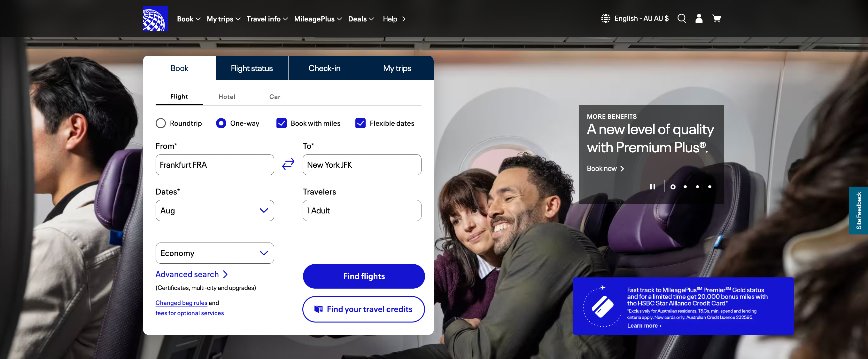This screenshot has width=868, height=359.
Task: Click the United globe logo
Action: click(155, 19)
